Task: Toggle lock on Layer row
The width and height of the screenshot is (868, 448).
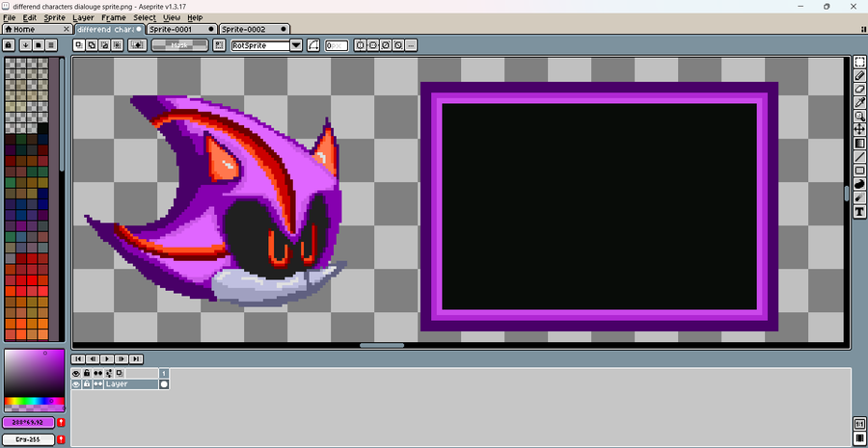Action: click(x=87, y=383)
